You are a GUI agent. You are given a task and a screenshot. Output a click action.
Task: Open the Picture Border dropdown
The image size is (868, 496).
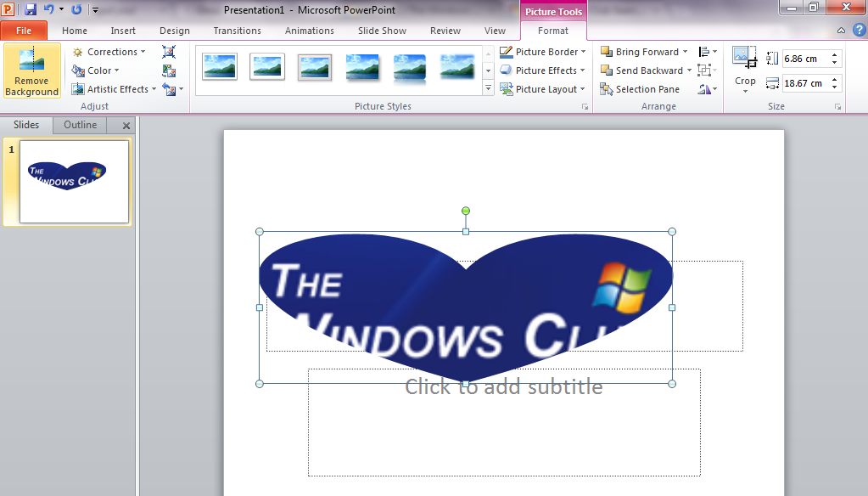tap(542, 52)
